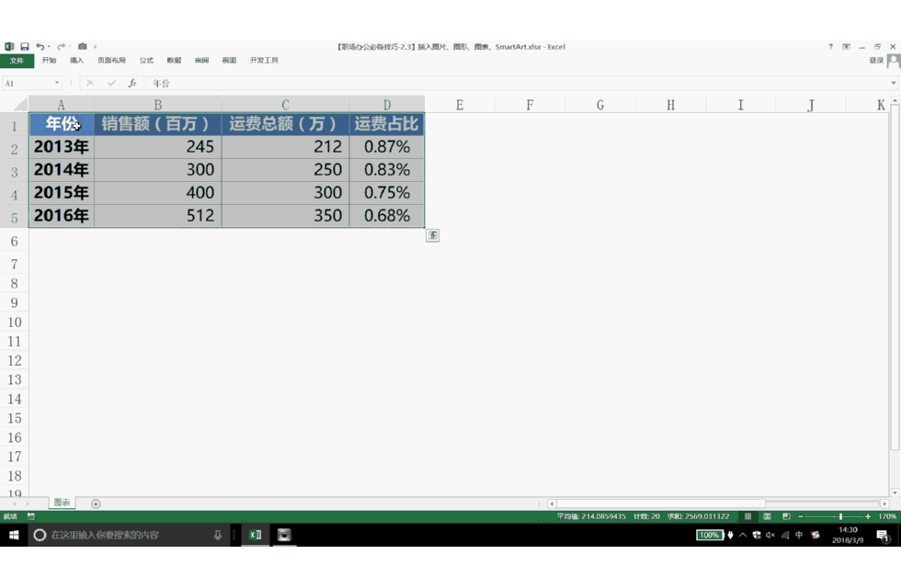Viewport: 901px width, 588px height.
Task: Click the Cancel (X) icon in formula bar
Action: (90, 84)
